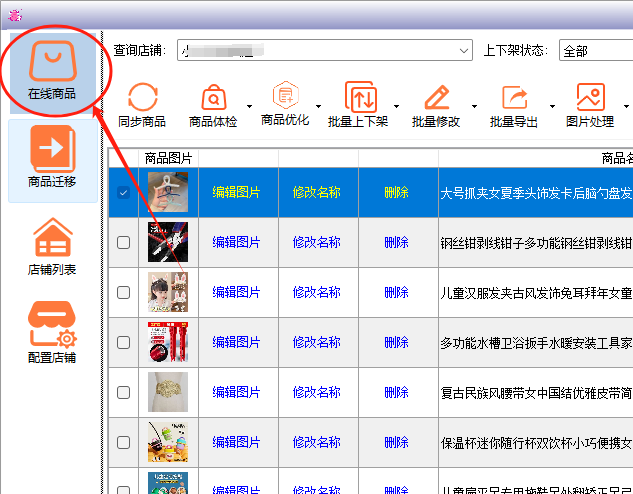The image size is (633, 494).
Task: Check the second product row checkbox
Action: [x=124, y=242]
